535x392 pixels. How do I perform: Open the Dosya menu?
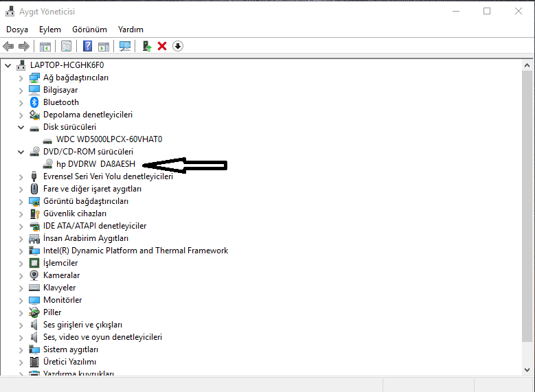pyautogui.click(x=17, y=30)
